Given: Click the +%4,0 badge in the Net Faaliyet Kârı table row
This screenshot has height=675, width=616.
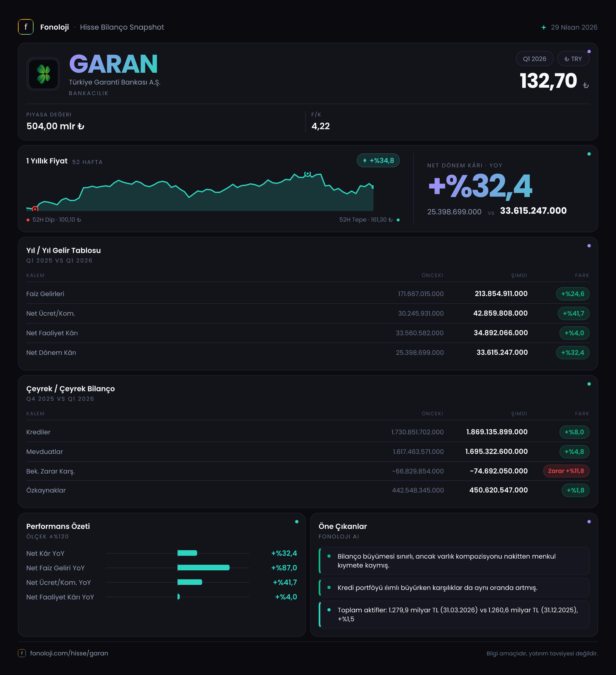Looking at the screenshot, I should point(574,333).
